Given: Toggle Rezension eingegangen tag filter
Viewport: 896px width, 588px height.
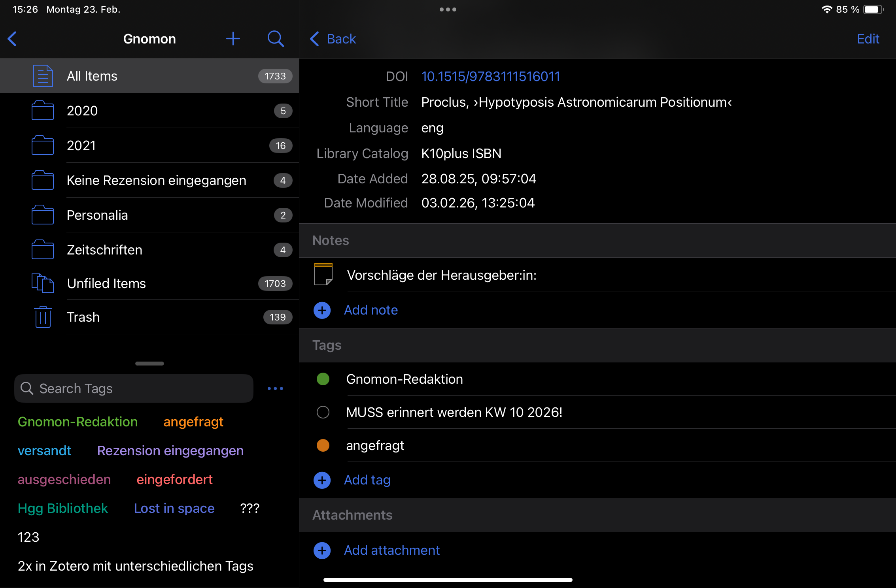Looking at the screenshot, I should tap(170, 450).
